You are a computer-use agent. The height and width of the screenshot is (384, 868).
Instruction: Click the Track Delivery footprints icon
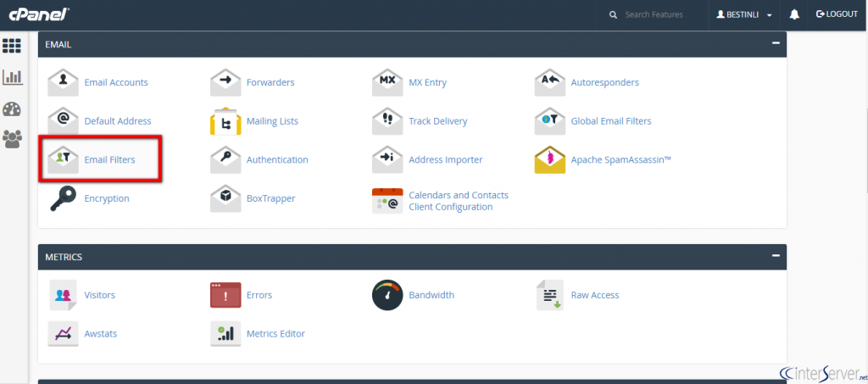pyautogui.click(x=387, y=121)
